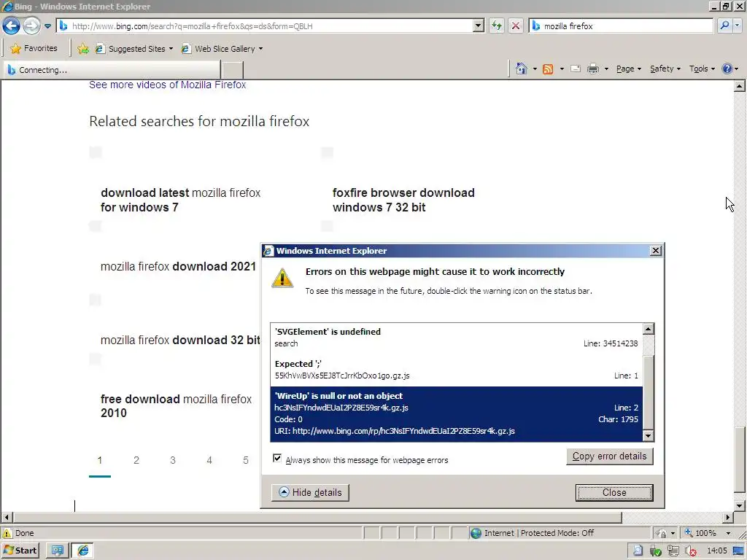Click the Add to Favorites Bar icon
Viewport: 747px width, 560px height.
click(x=83, y=49)
